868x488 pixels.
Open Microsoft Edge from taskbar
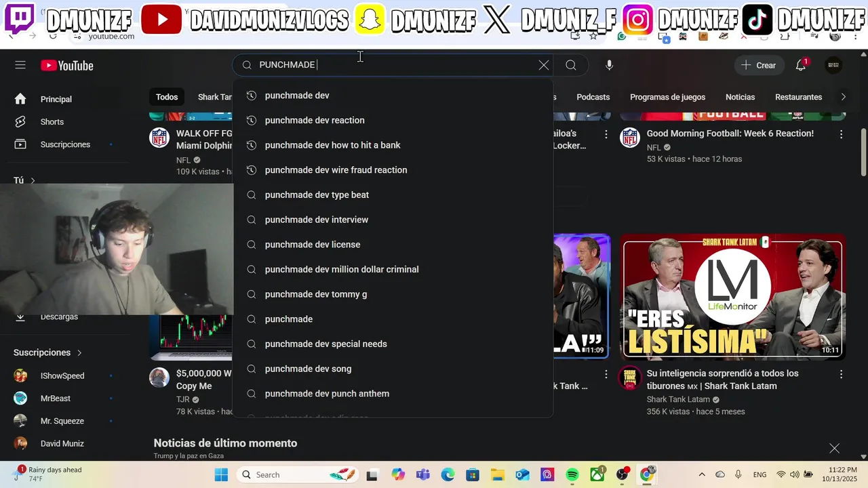(448, 475)
